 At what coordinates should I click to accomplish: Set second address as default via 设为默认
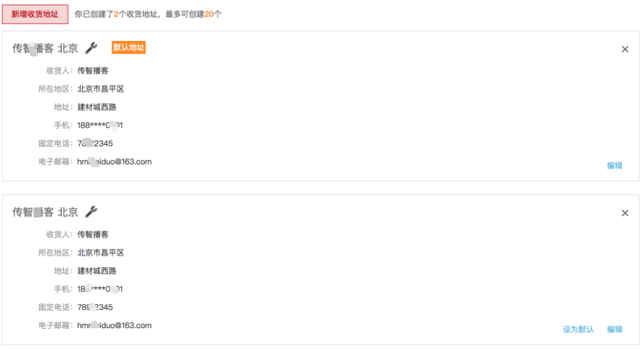pos(578,330)
